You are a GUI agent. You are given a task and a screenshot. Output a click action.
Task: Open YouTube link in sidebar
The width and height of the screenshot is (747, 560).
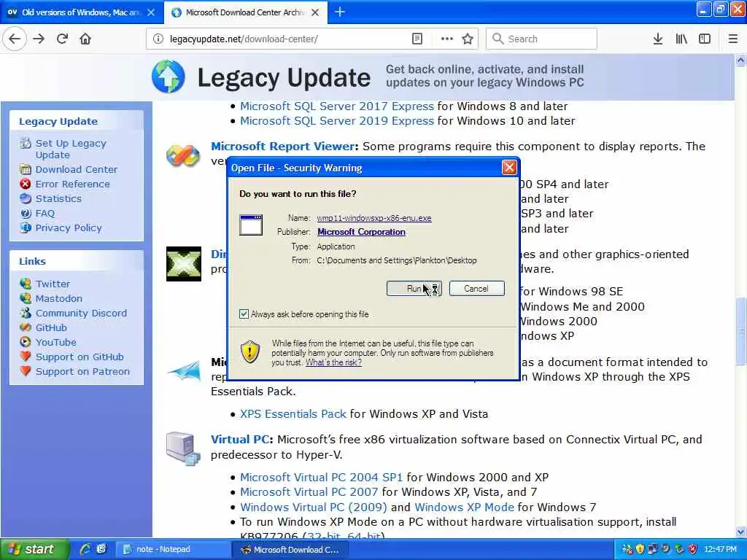(x=55, y=343)
